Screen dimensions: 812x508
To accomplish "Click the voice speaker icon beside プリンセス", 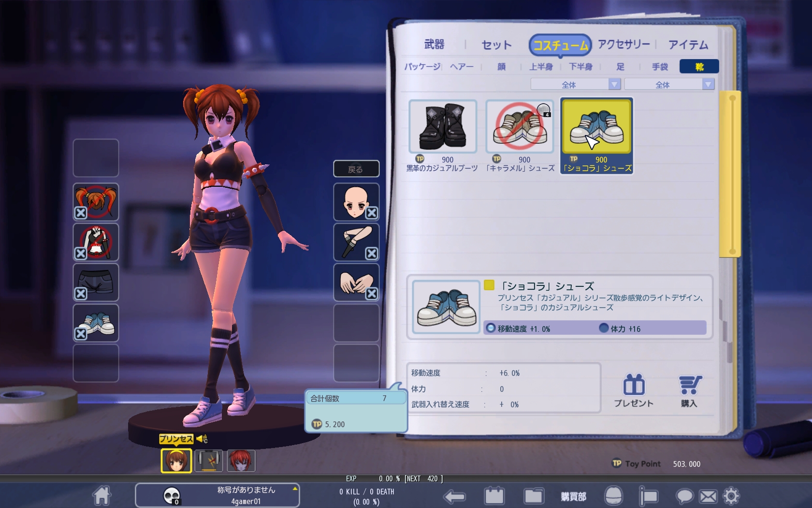I will (x=202, y=439).
